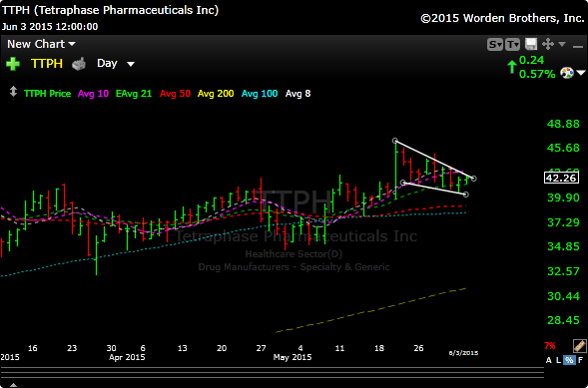The height and width of the screenshot is (388, 588).
Task: Click the triple-line pane divider at chart bottom
Action: [272, 373]
